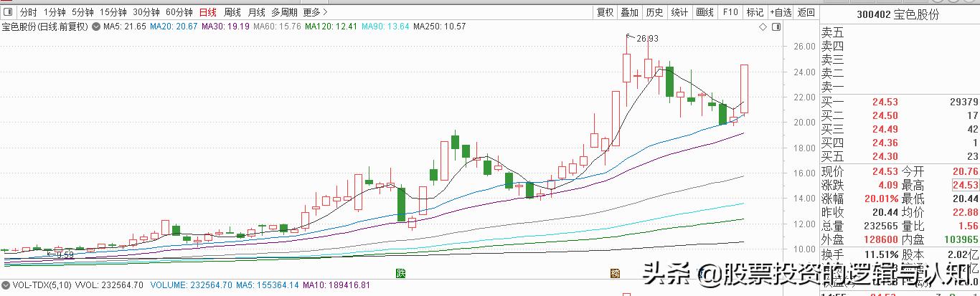Screen dimensions: 980x296
Task: Open the 多周期 multi-period view
Action: tap(285, 12)
